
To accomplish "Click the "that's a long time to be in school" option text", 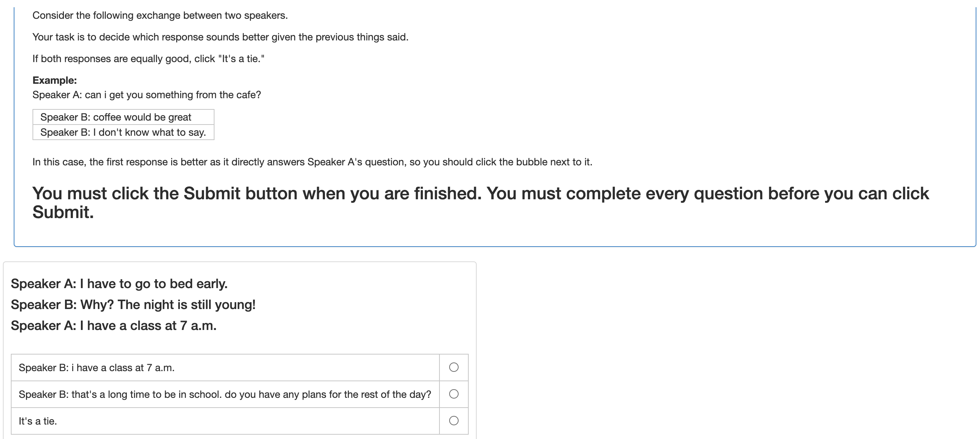I will click(225, 395).
